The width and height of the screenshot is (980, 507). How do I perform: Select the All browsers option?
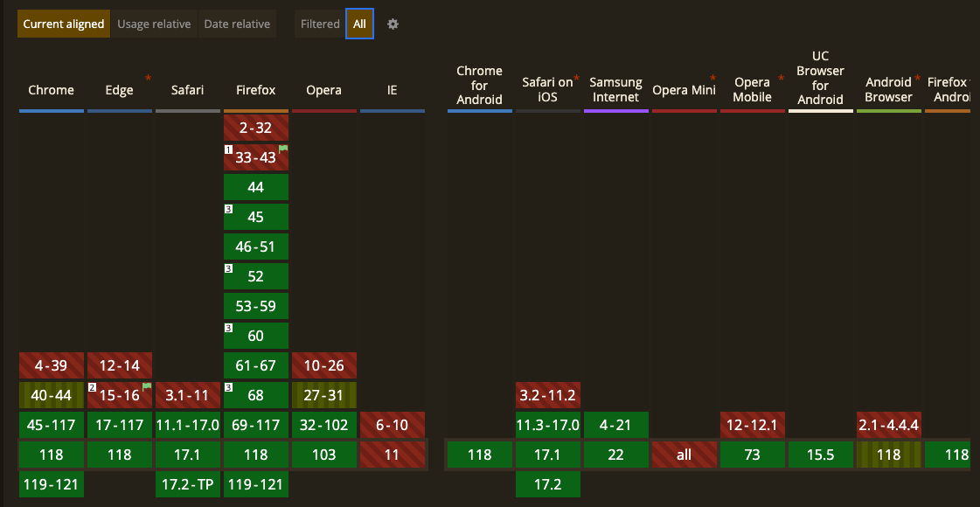[x=359, y=24]
